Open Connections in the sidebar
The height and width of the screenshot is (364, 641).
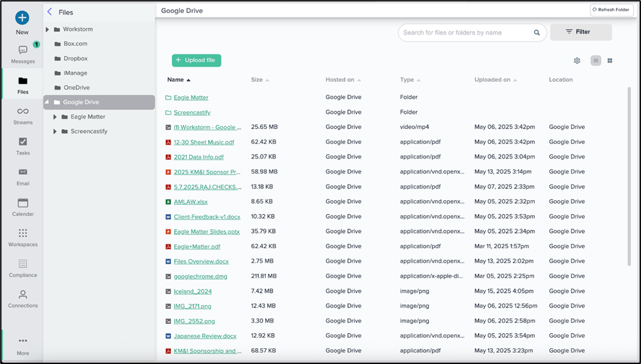coord(23,299)
